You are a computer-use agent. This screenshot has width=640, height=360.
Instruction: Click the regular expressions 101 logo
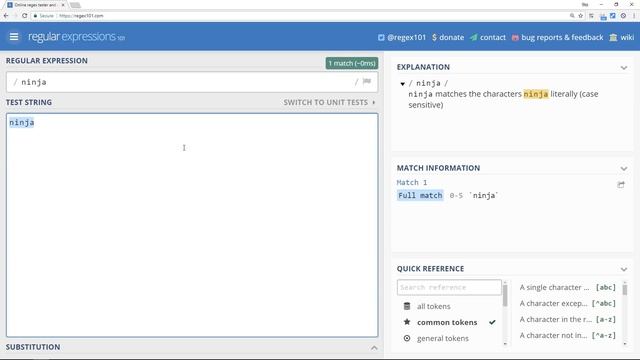[76, 37]
